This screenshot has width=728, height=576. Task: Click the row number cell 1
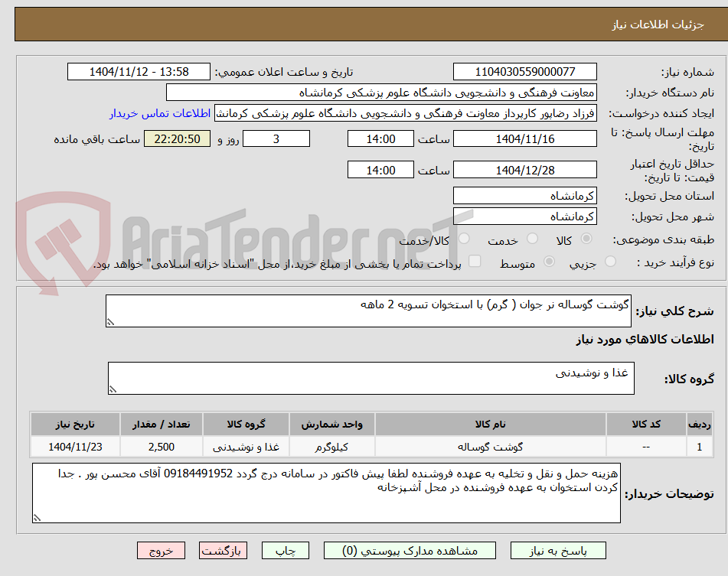(699, 447)
